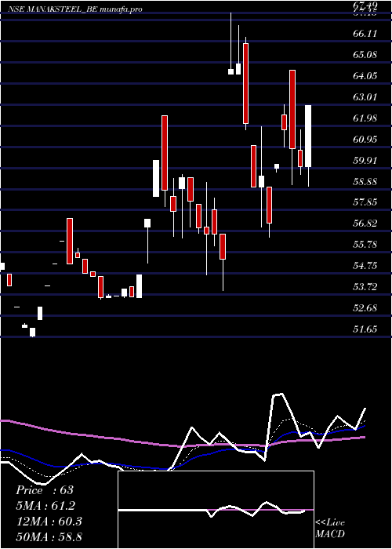Click the 55.78 price axis label
Screen dimensions: 392x549
pos(365,244)
